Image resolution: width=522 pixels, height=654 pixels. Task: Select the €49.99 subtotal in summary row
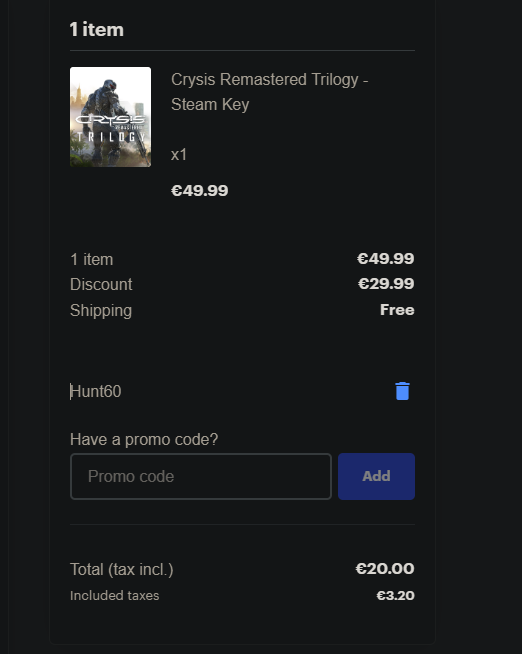(x=386, y=259)
